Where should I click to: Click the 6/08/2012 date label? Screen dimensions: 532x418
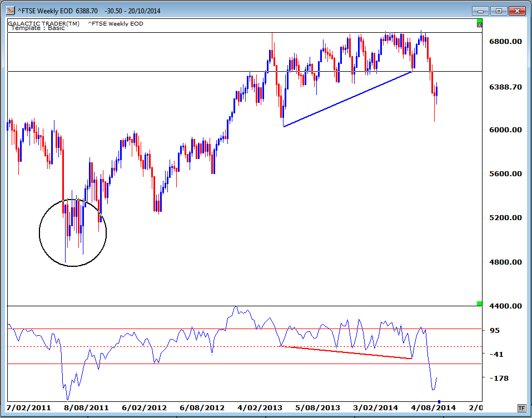point(202,408)
